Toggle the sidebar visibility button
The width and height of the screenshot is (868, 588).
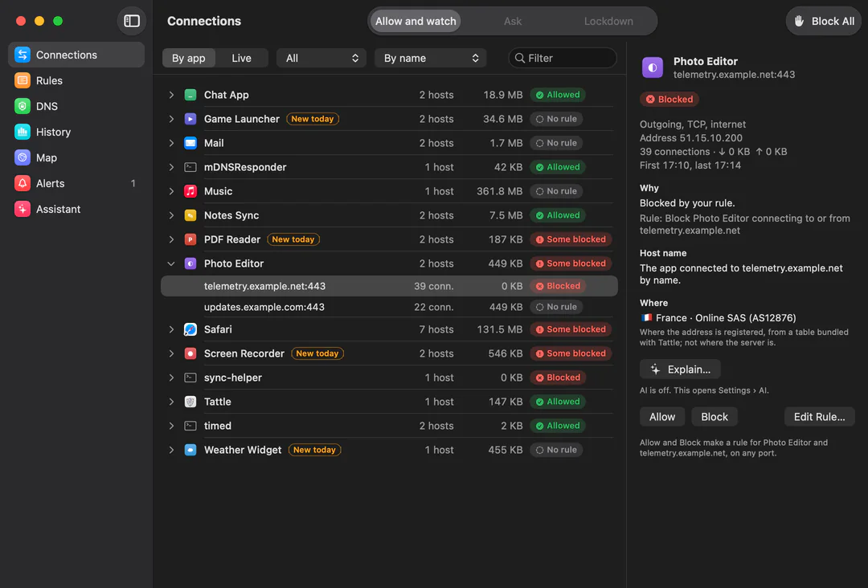click(x=132, y=21)
